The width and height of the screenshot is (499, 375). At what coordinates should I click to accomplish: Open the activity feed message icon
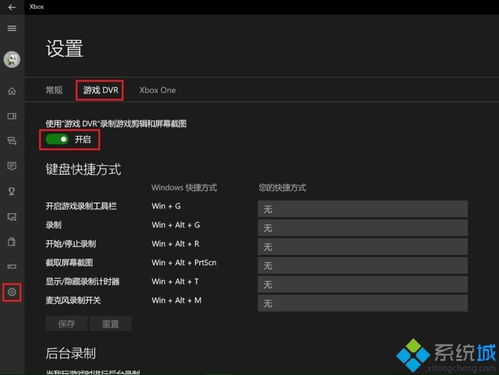click(12, 166)
